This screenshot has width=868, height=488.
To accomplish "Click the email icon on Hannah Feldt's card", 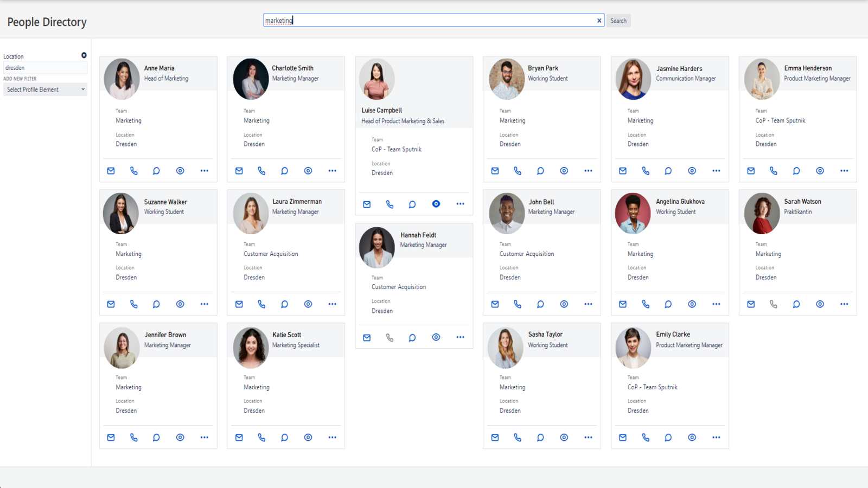I will 367,338.
